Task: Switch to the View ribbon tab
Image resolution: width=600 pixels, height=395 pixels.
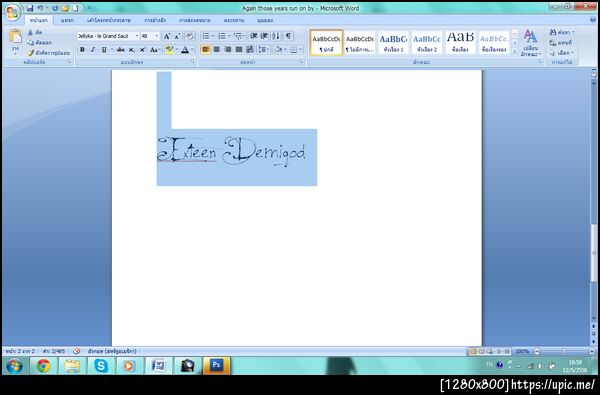Action: click(265, 20)
